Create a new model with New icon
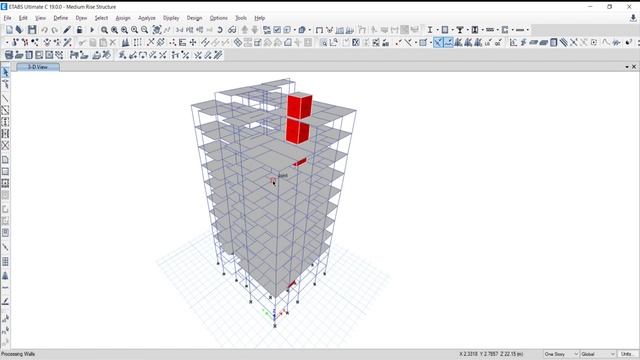This screenshot has height=360, width=640. coord(9,30)
